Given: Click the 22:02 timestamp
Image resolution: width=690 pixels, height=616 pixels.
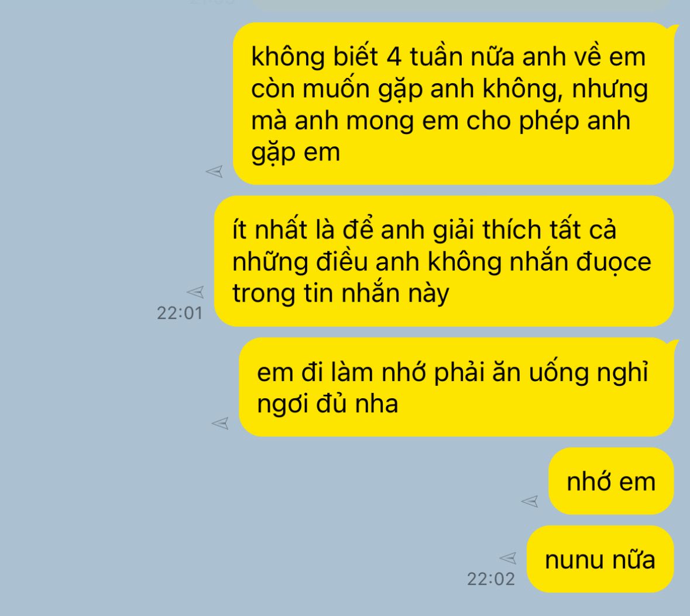Looking at the screenshot, I should point(490,579).
